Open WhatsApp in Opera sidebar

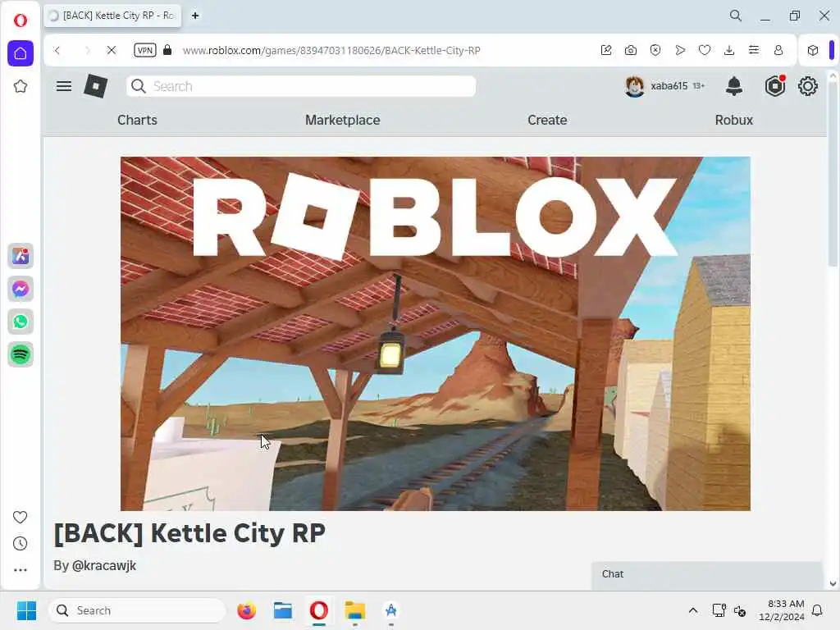[21, 322]
